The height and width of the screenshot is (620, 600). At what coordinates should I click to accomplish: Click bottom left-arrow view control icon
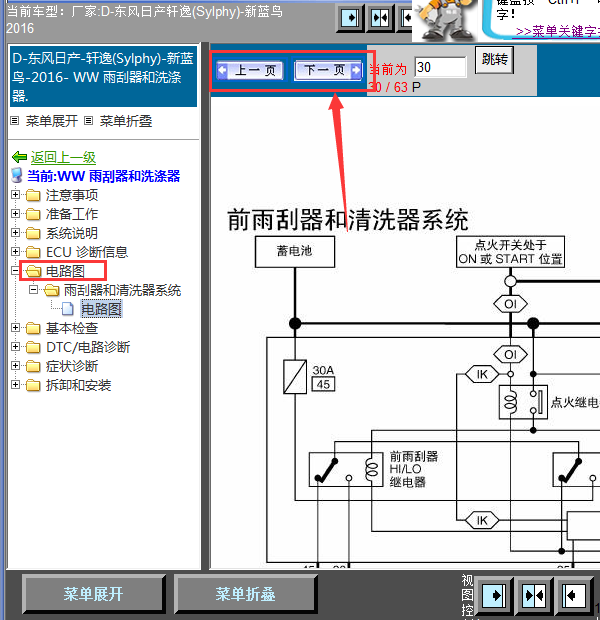click(x=573, y=595)
